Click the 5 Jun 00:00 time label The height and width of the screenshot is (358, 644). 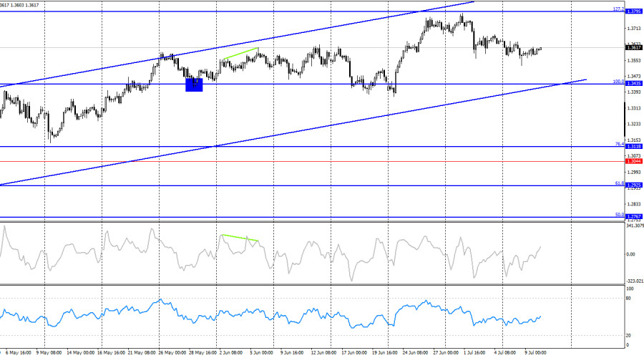coord(262,353)
